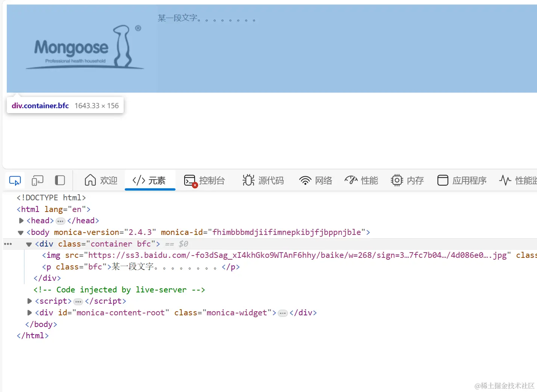Select the html lang="en" element row

(x=53, y=209)
